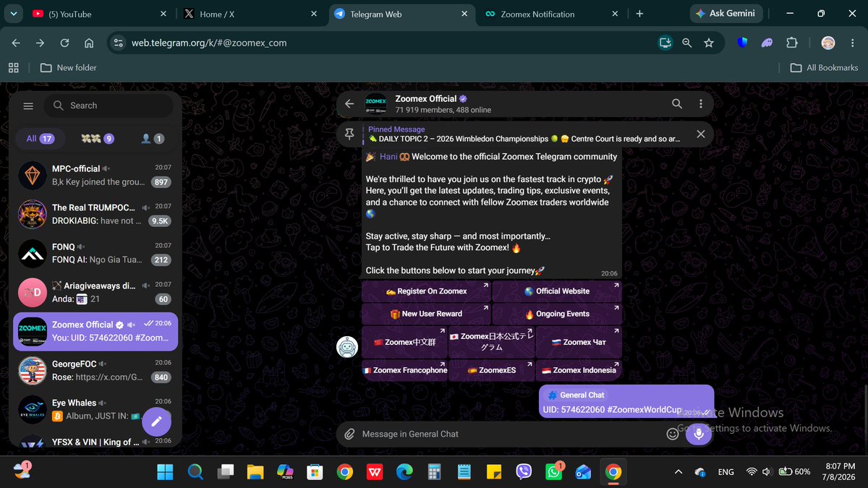Open the tab search dropdown arrow
The width and height of the screenshot is (868, 488).
(x=12, y=14)
